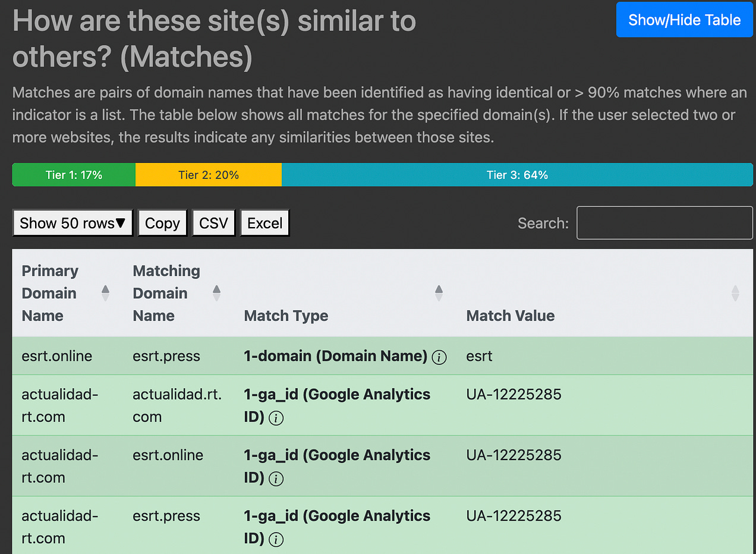Click the Match Type column header
The image size is (756, 554).
286,316
